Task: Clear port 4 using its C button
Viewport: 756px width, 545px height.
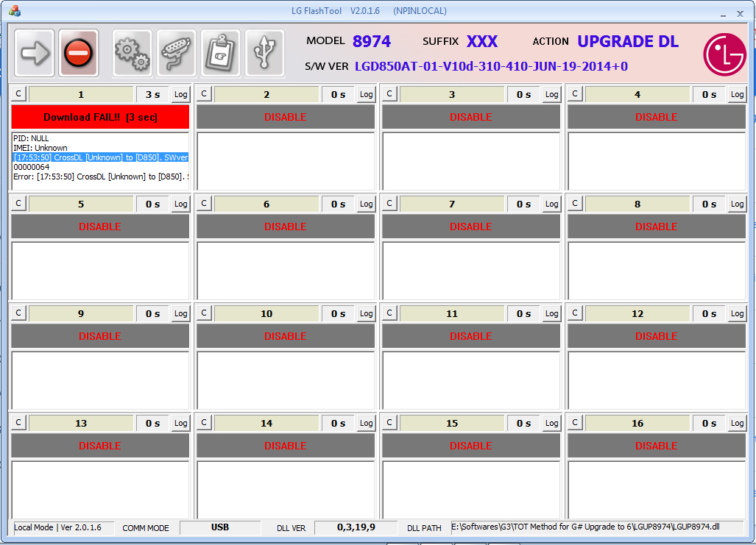Action: coord(575,93)
